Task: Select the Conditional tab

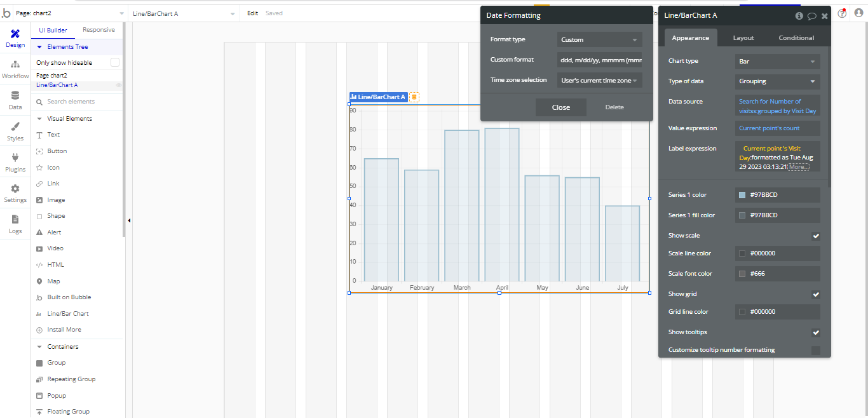Action: point(796,37)
